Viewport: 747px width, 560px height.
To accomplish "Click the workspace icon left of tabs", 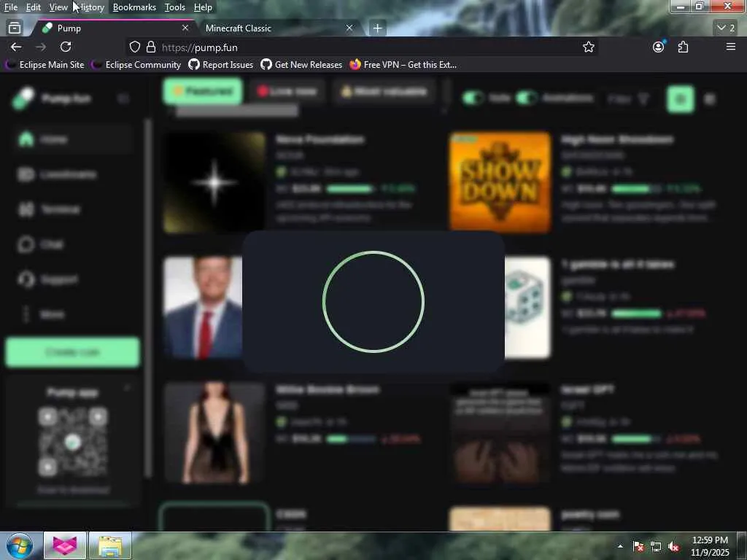I will click(x=15, y=28).
